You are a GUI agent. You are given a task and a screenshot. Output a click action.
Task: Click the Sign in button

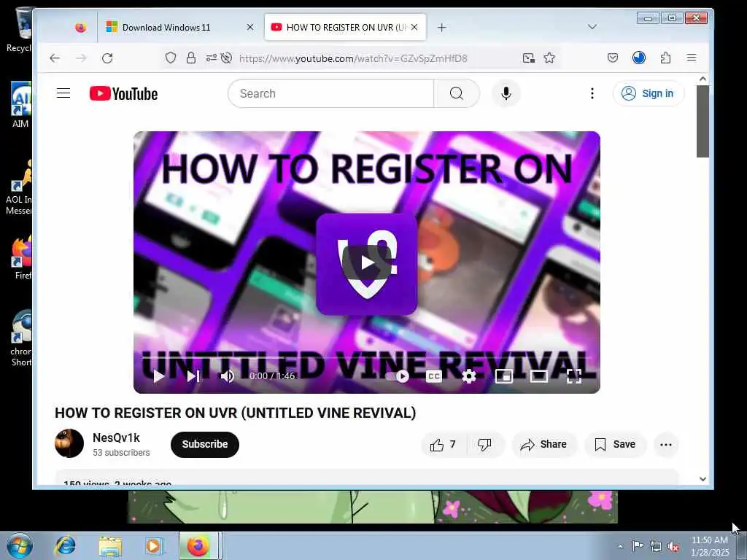[x=649, y=93]
